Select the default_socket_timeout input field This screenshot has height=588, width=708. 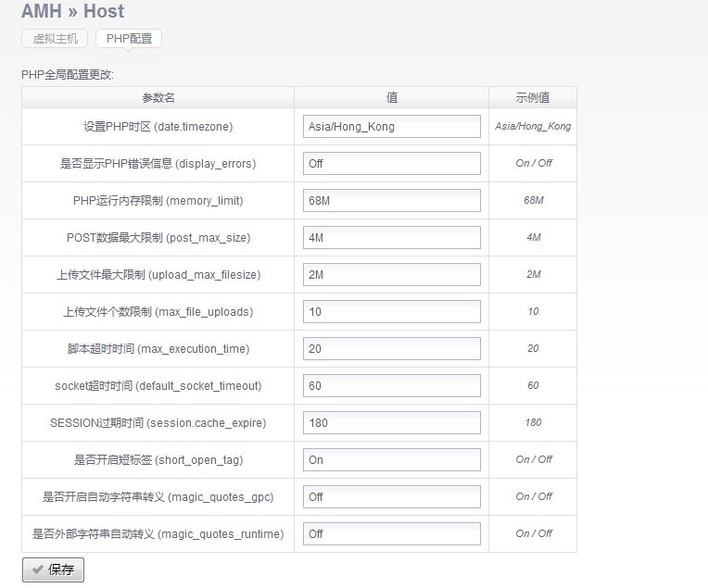[x=391, y=386]
